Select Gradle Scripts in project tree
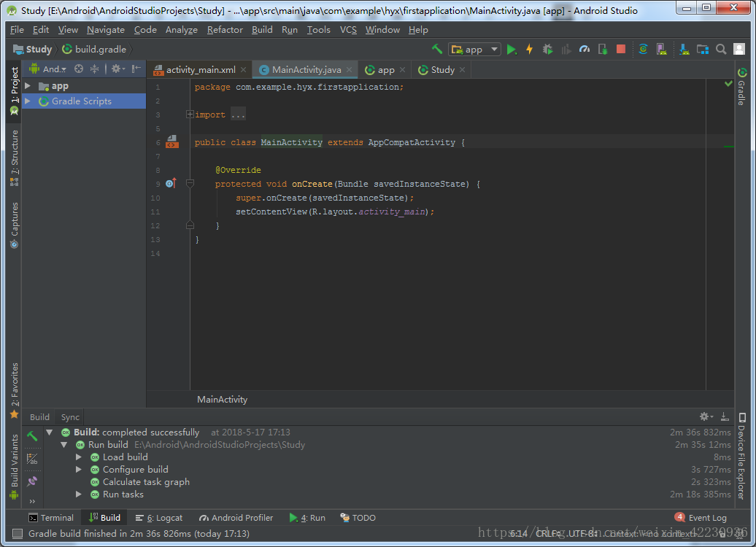Viewport: 756px width, 547px height. [x=82, y=101]
